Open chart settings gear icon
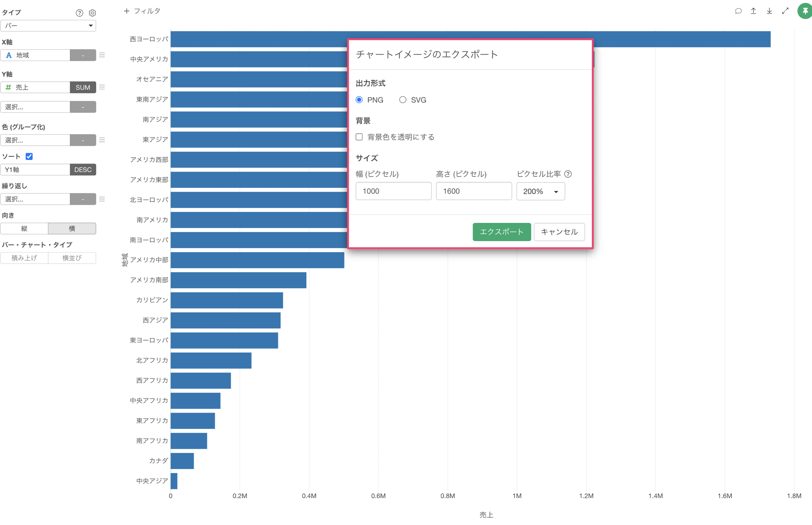Screen dimensions: 812x525 tap(92, 13)
